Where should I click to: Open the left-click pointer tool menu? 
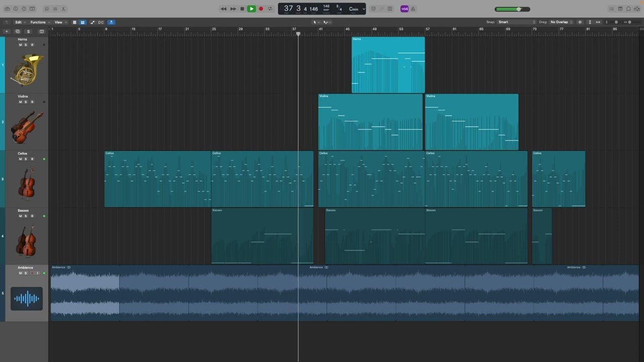315,22
